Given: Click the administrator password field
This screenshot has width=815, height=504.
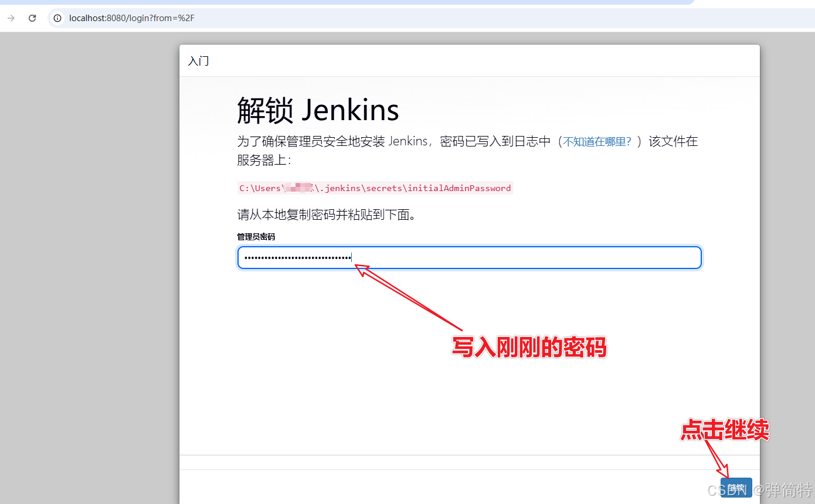Looking at the screenshot, I should 469,258.
